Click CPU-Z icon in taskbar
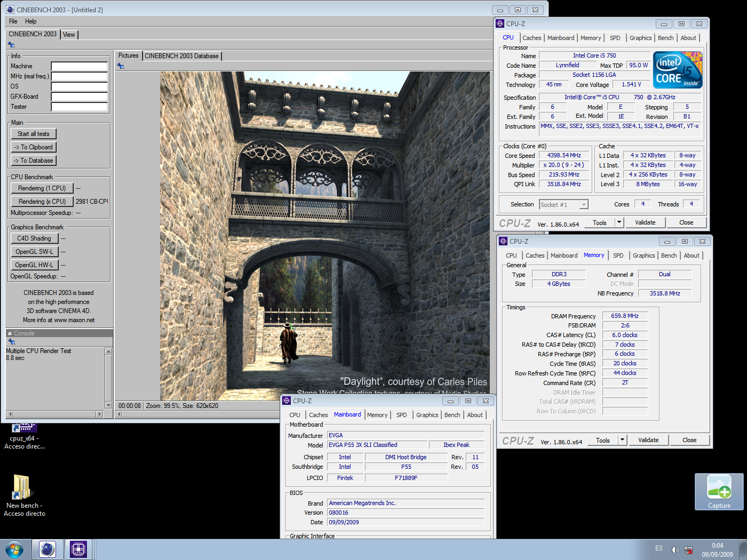747x560 pixels. tap(78, 549)
